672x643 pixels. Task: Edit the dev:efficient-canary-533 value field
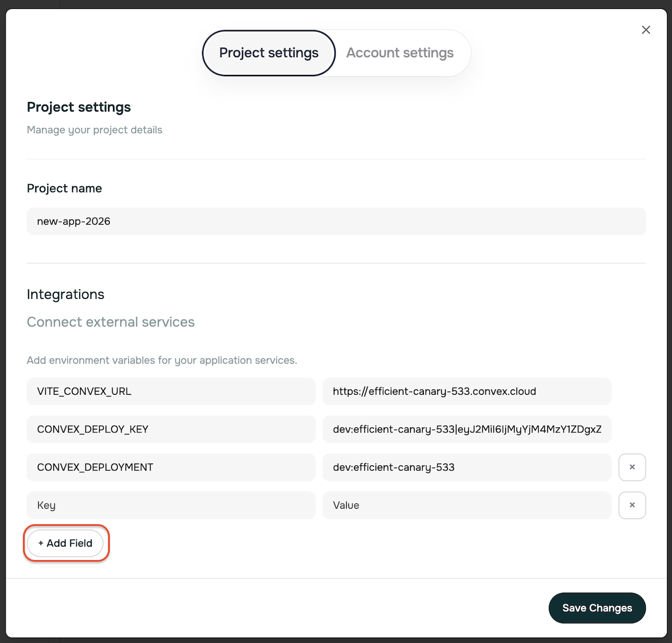(467, 467)
